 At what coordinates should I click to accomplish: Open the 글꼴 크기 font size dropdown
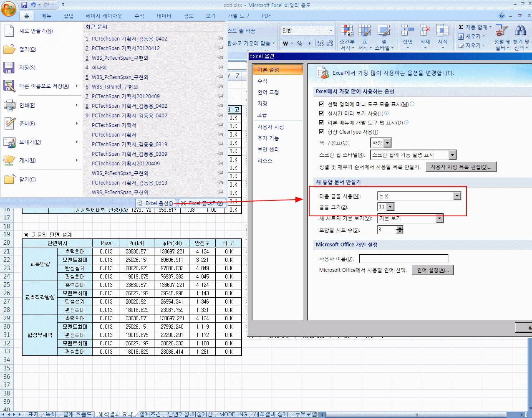pyautogui.click(x=391, y=207)
